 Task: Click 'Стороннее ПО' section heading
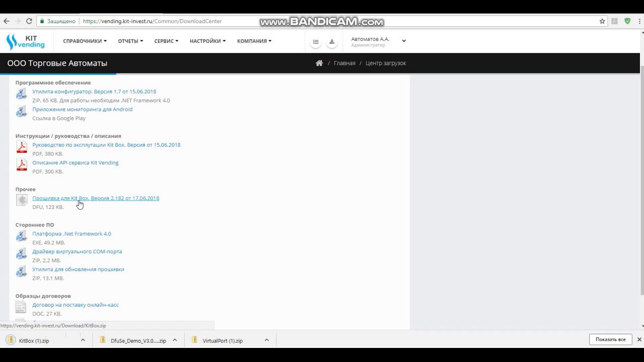click(35, 225)
